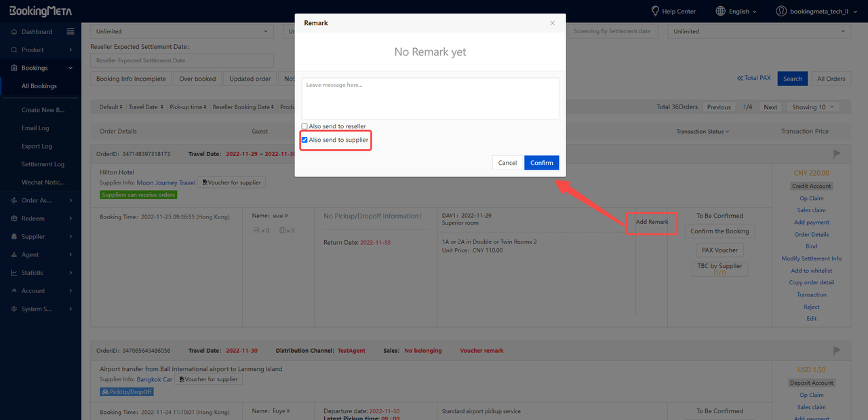Click the Statistic chart icon
868x420 pixels.
[14, 273]
